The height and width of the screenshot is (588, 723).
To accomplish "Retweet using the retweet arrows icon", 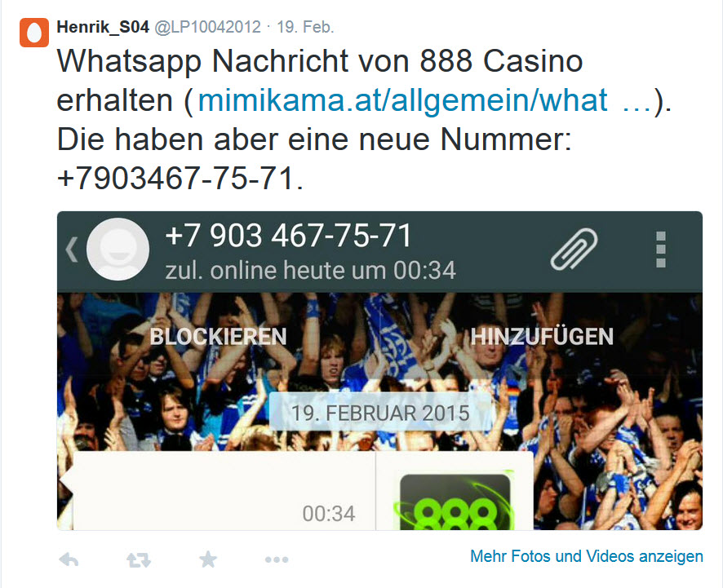I will point(139,560).
